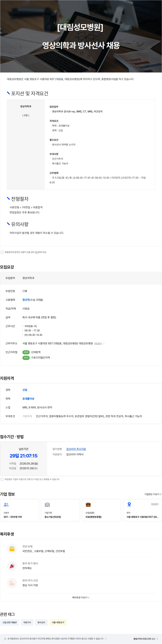Click the line 2 badge for 신대방역

pos(26,352)
